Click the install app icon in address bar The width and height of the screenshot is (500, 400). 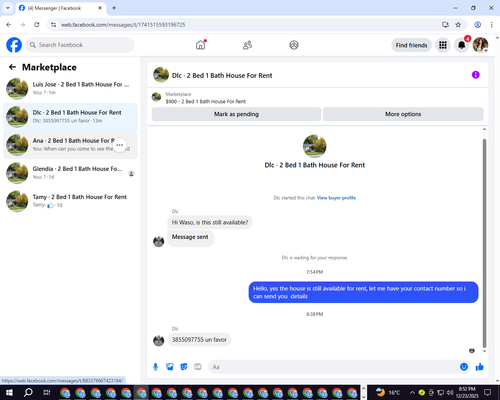445,25
